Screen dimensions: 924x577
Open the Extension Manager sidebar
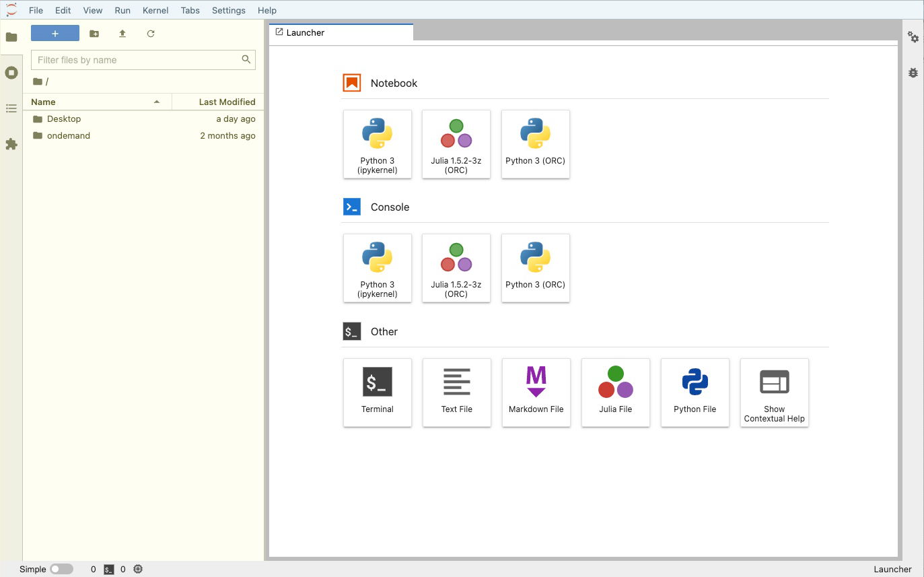[11, 144]
